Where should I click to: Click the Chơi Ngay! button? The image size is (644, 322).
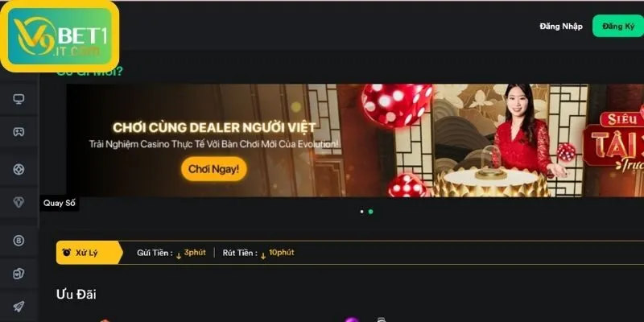[x=213, y=169]
